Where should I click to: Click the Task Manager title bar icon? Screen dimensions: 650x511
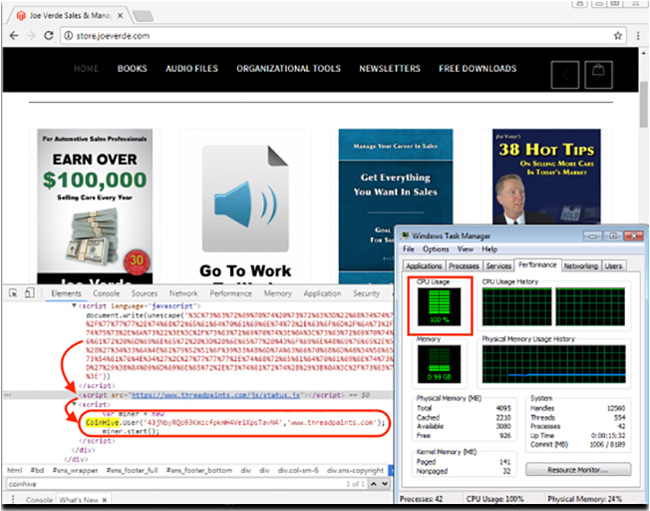(x=405, y=236)
